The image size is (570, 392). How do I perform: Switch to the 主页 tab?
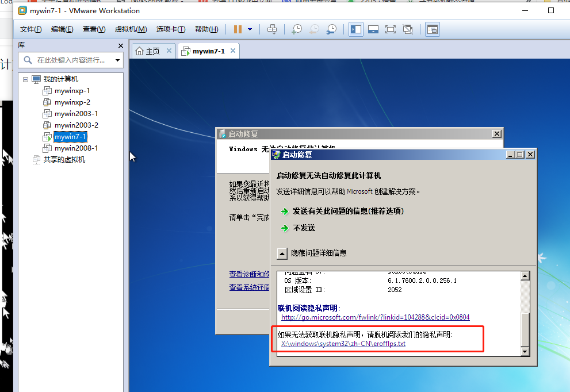pyautogui.click(x=152, y=51)
